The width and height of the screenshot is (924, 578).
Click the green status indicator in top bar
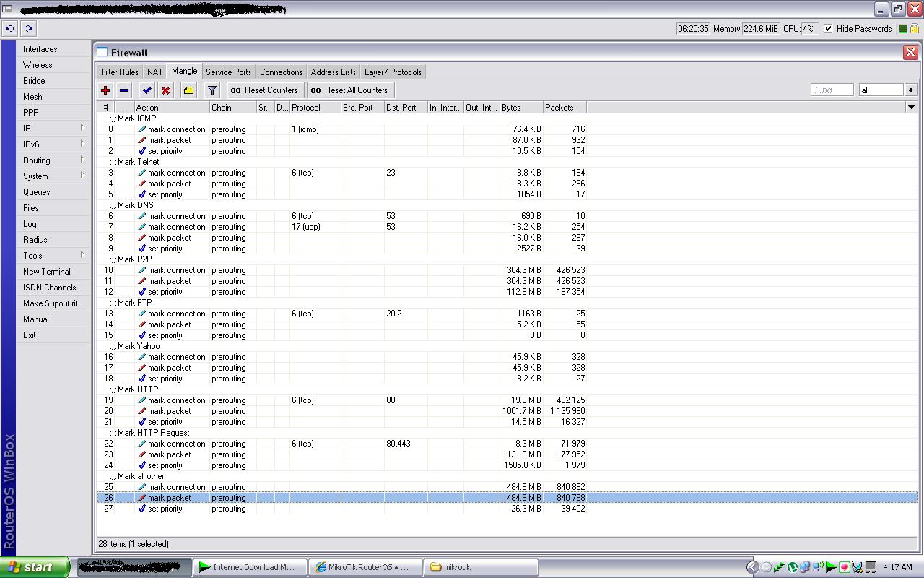pos(902,29)
